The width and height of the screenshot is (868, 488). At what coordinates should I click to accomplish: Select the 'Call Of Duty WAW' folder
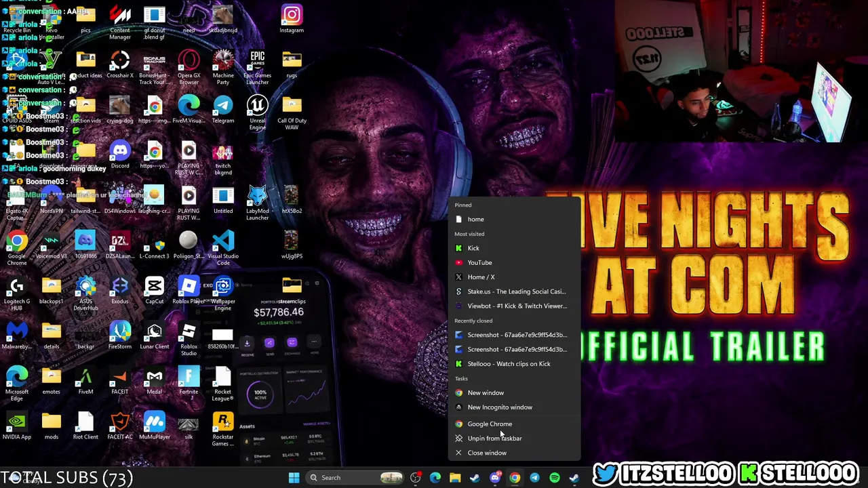point(292,113)
